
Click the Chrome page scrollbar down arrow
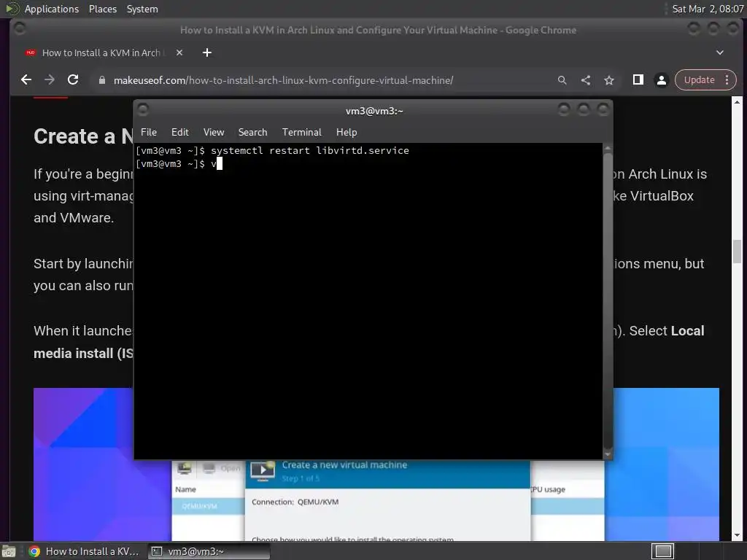click(x=737, y=535)
